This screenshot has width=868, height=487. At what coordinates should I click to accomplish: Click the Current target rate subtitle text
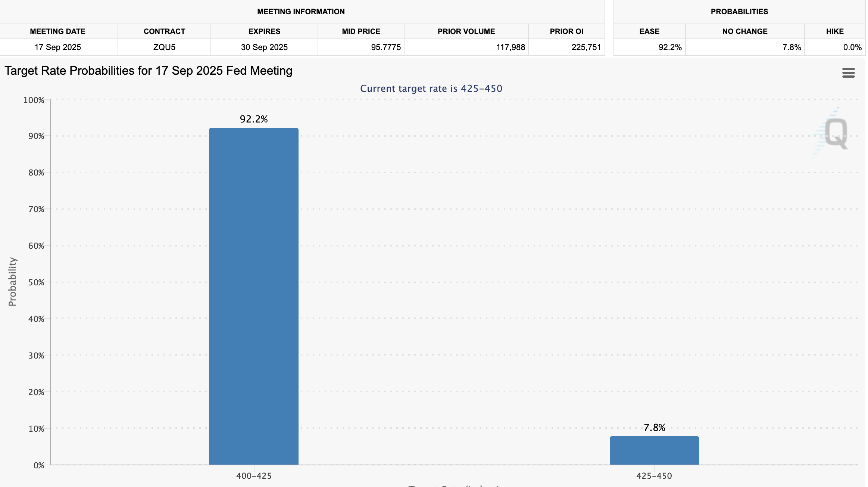431,89
